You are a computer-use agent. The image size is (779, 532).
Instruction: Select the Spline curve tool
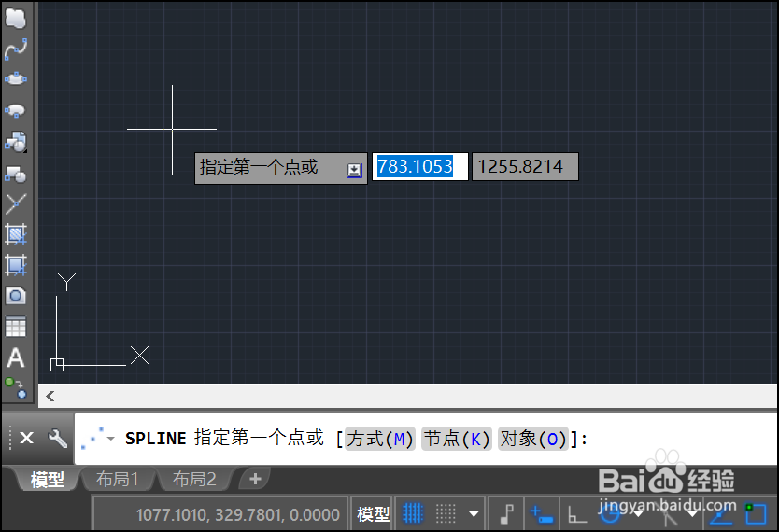[15, 49]
